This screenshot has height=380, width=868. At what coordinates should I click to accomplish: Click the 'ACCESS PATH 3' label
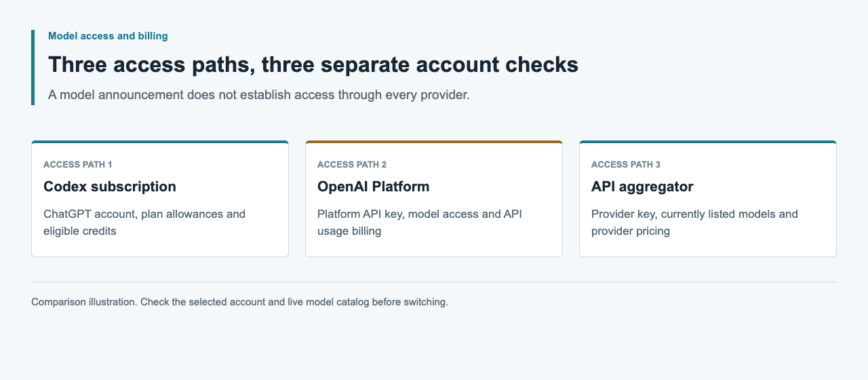click(626, 164)
